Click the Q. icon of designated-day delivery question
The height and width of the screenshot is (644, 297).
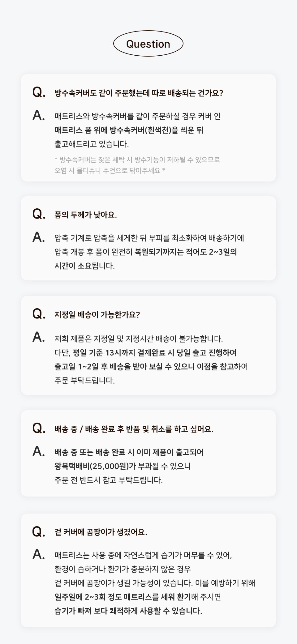pyautogui.click(x=39, y=314)
